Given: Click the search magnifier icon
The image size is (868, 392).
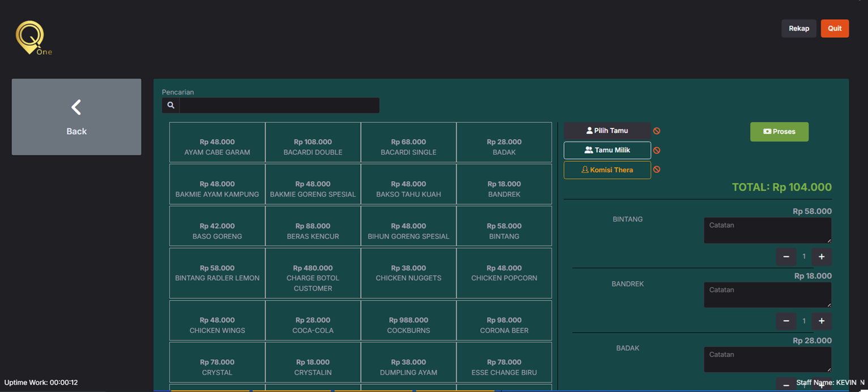Looking at the screenshot, I should tap(171, 105).
